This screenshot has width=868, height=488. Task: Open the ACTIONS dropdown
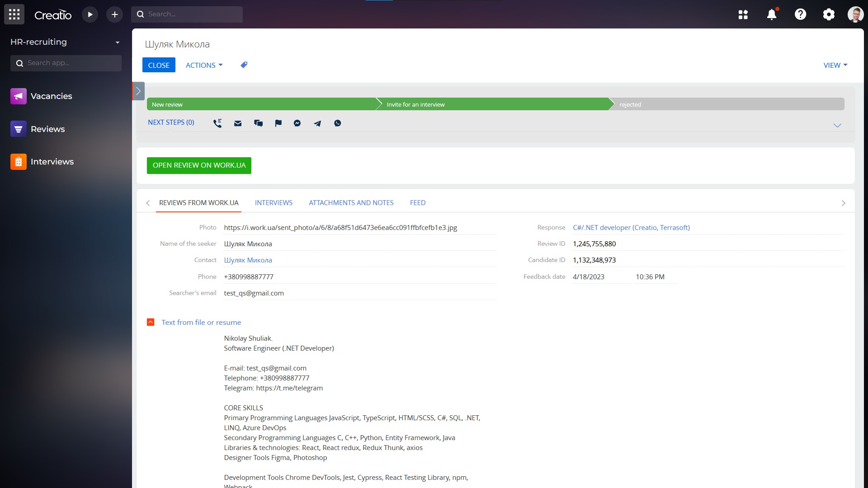point(204,65)
